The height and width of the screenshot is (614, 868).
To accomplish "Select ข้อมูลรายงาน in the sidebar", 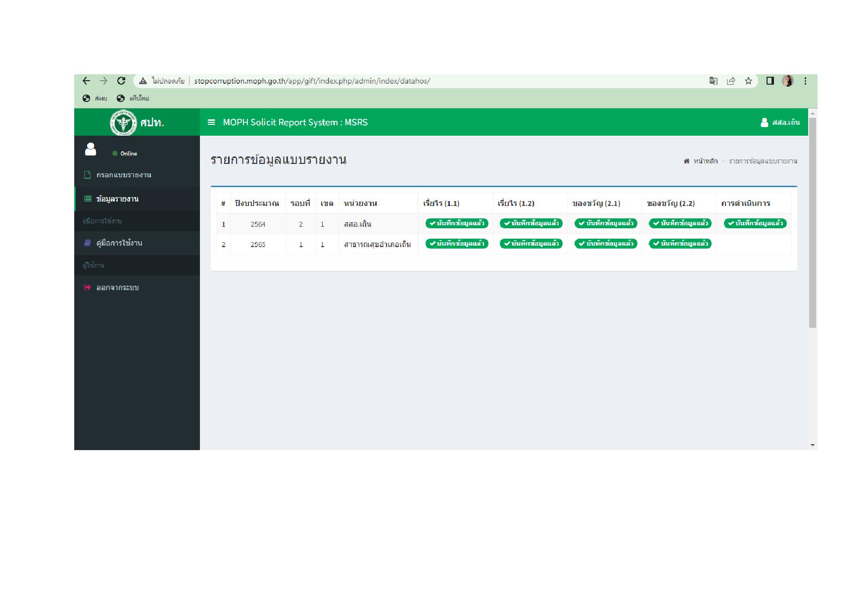I will click(x=137, y=199).
